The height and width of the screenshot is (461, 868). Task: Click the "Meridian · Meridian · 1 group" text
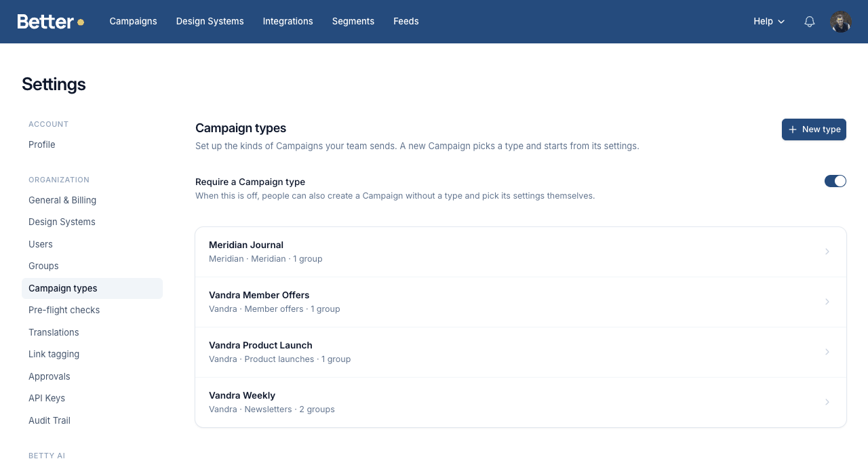click(266, 259)
